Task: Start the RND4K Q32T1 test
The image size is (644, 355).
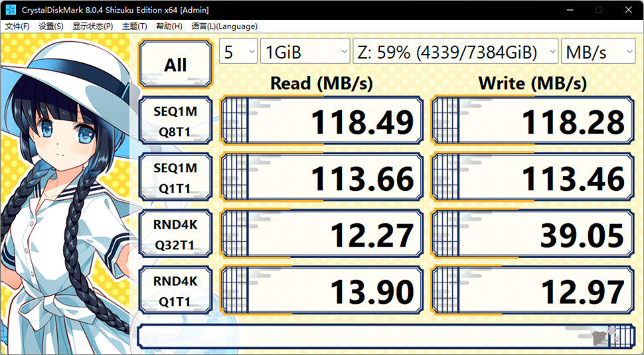Action: [x=176, y=233]
